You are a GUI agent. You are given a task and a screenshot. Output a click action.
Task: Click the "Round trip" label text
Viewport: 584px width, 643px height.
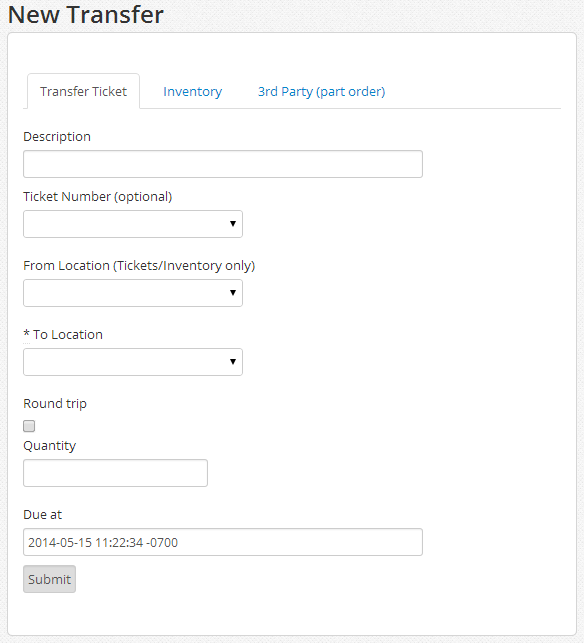(x=55, y=404)
